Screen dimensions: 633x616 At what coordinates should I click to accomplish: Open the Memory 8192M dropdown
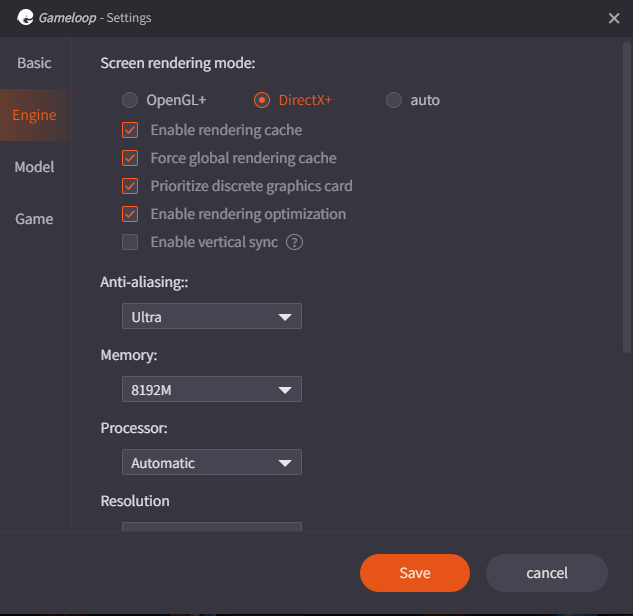(212, 389)
